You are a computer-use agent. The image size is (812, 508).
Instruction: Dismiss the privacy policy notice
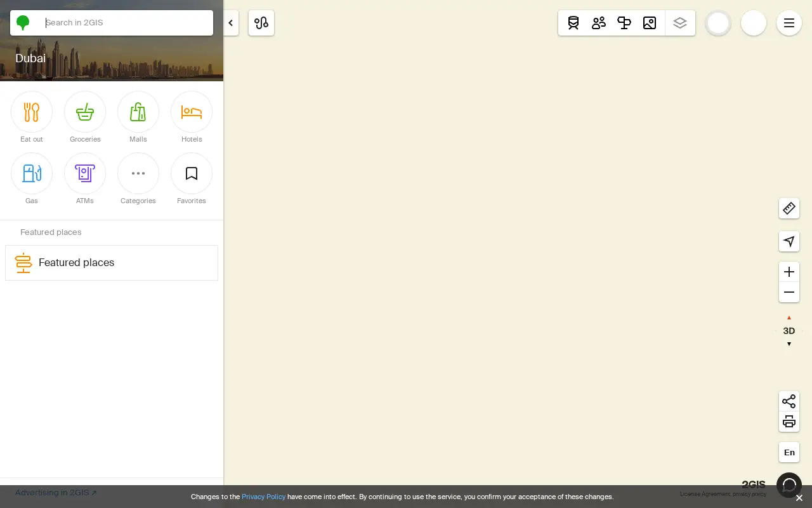click(x=799, y=498)
